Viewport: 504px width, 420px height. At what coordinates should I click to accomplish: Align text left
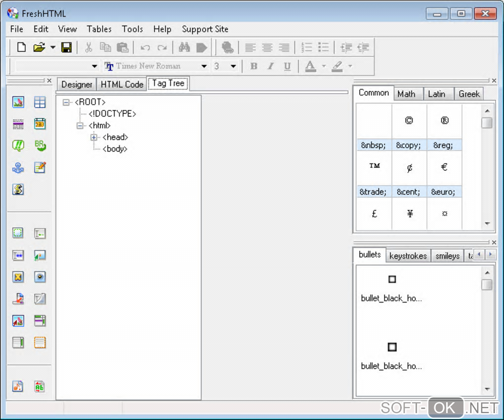pos(251,47)
